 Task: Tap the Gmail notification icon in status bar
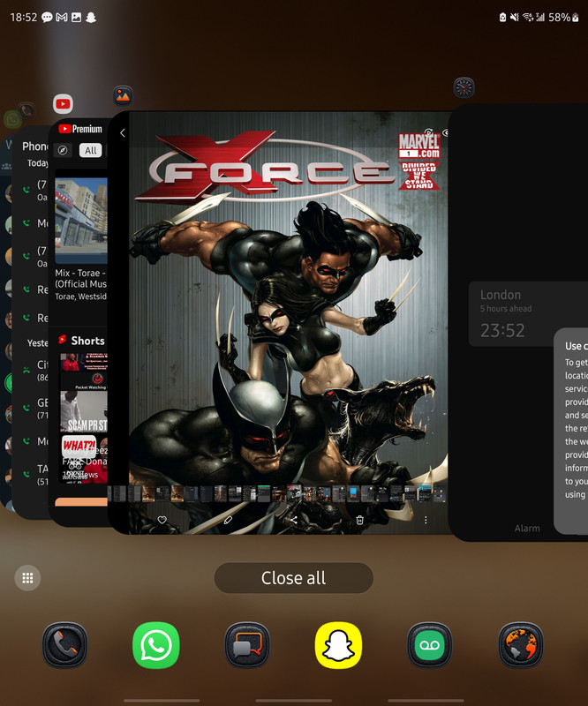pos(62,17)
